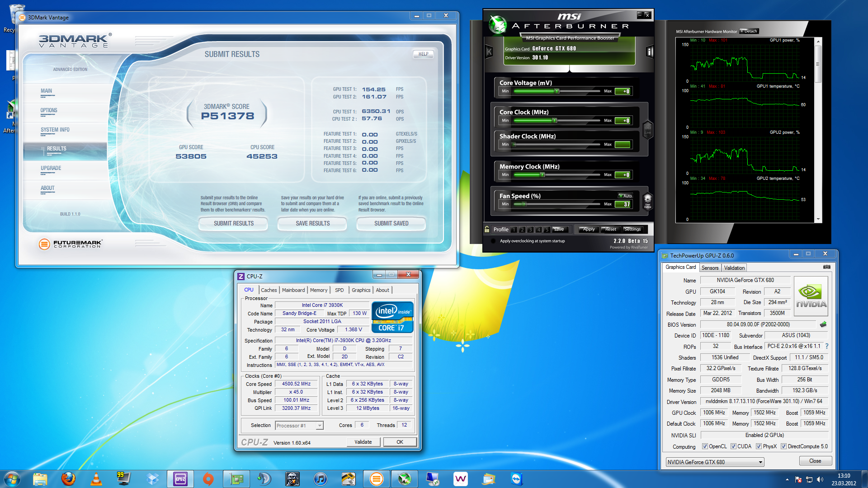The image size is (868, 488).
Task: Select Afterburner profile slot 1
Action: [514, 230]
